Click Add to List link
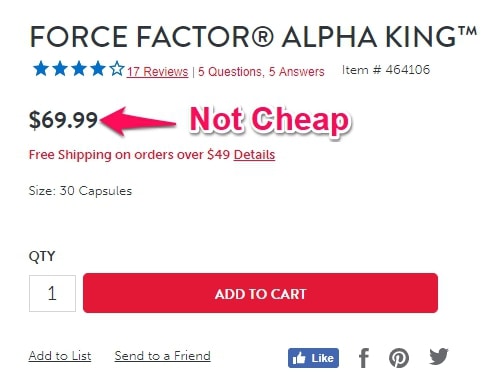 (x=60, y=356)
